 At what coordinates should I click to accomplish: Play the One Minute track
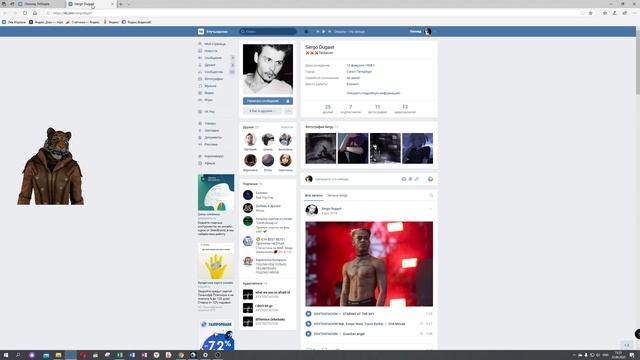309,324
